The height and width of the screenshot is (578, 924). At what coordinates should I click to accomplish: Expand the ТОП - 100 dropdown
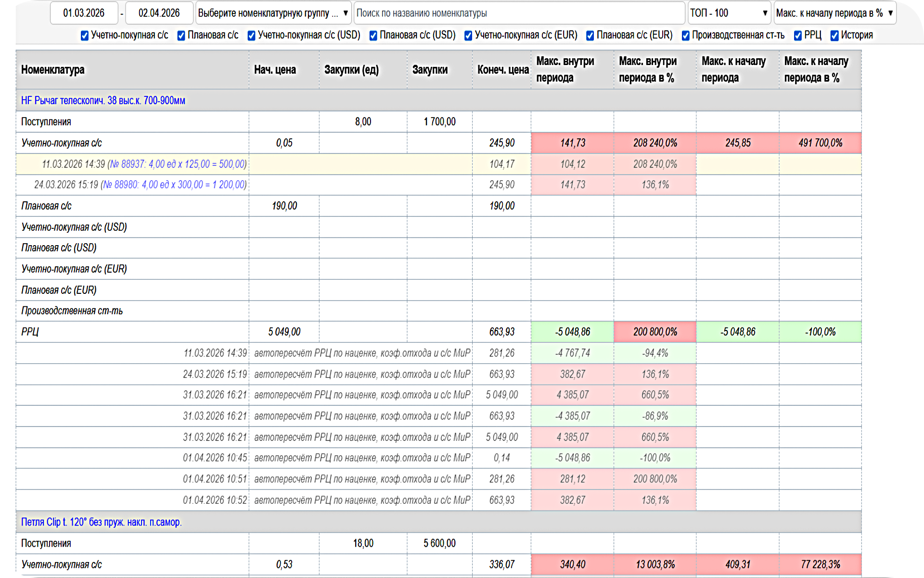(x=729, y=13)
